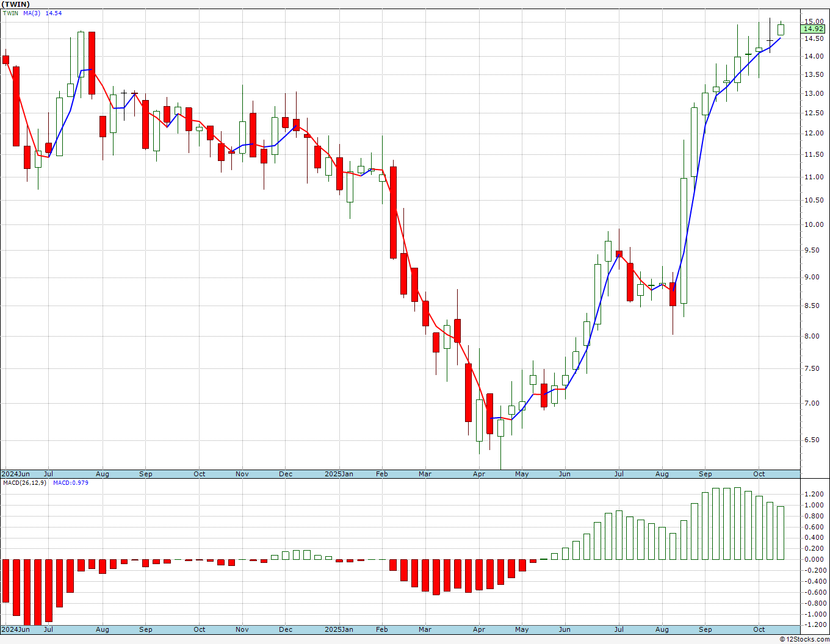Click the (TWIN) ticker title
The width and height of the screenshot is (830, 644).
15,4
